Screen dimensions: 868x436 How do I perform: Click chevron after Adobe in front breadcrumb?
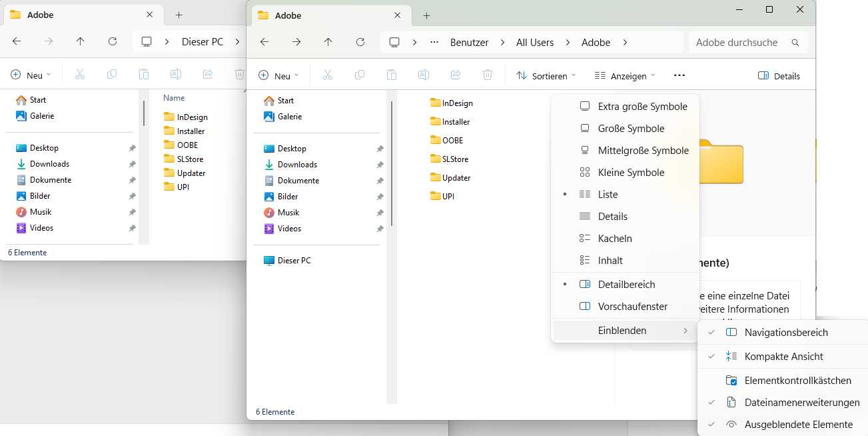pyautogui.click(x=625, y=42)
